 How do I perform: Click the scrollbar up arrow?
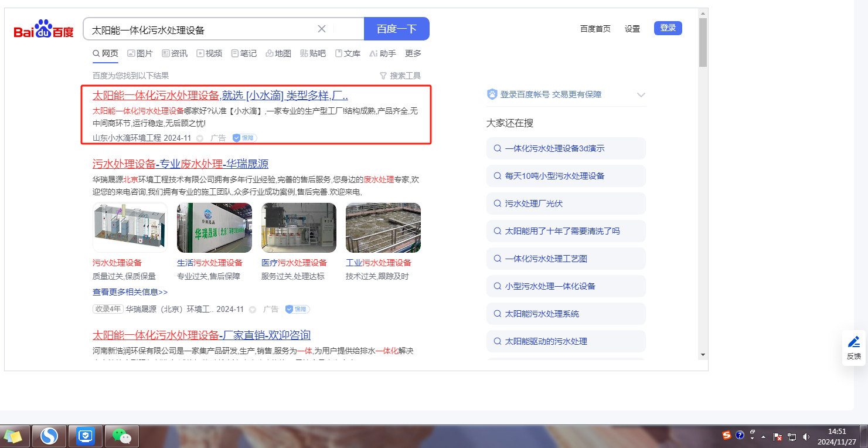click(x=703, y=13)
